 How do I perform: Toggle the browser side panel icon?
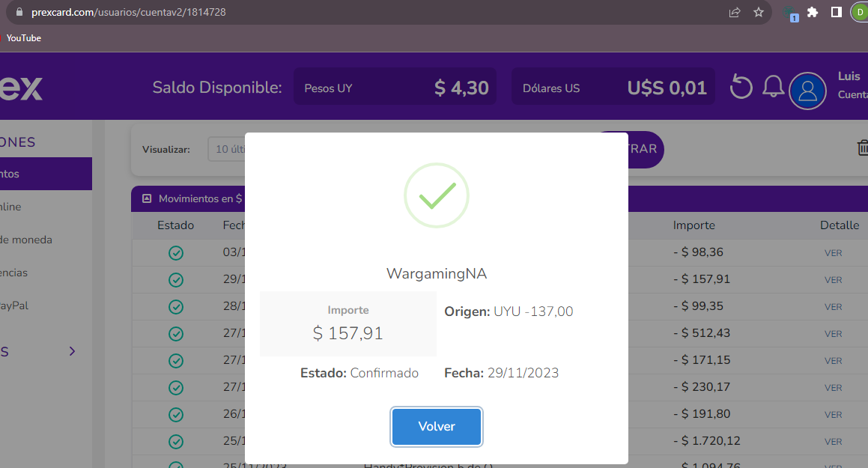click(836, 12)
